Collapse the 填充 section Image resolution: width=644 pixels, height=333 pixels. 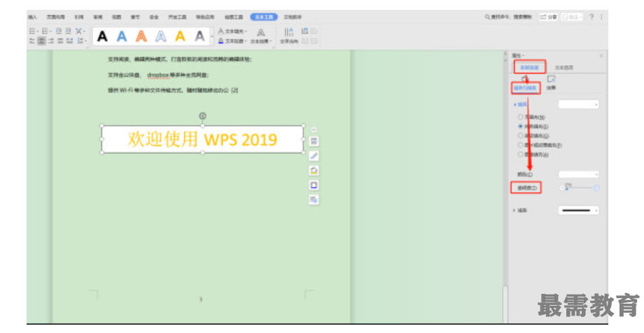click(514, 105)
